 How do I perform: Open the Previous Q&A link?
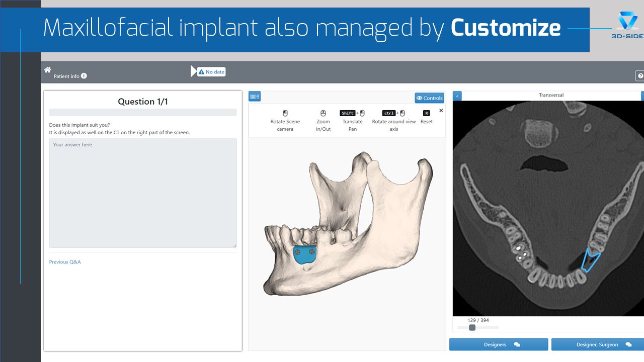[x=65, y=262]
